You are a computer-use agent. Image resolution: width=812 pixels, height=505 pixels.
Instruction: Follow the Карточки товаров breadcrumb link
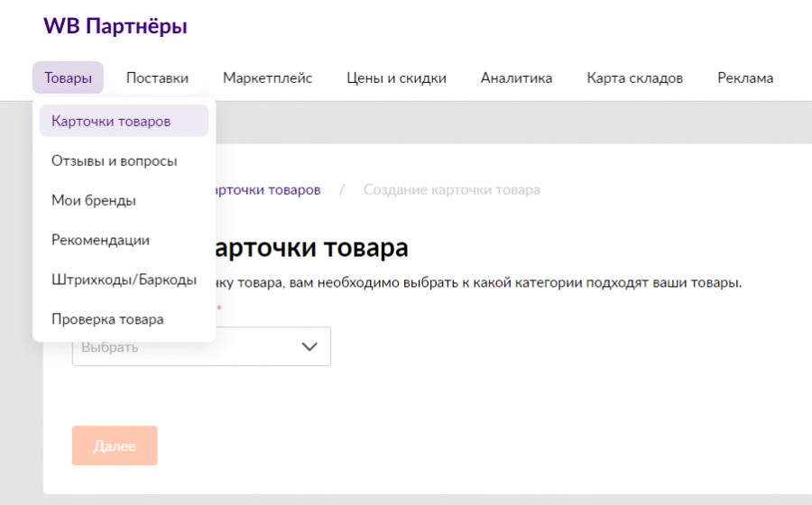coord(268,190)
